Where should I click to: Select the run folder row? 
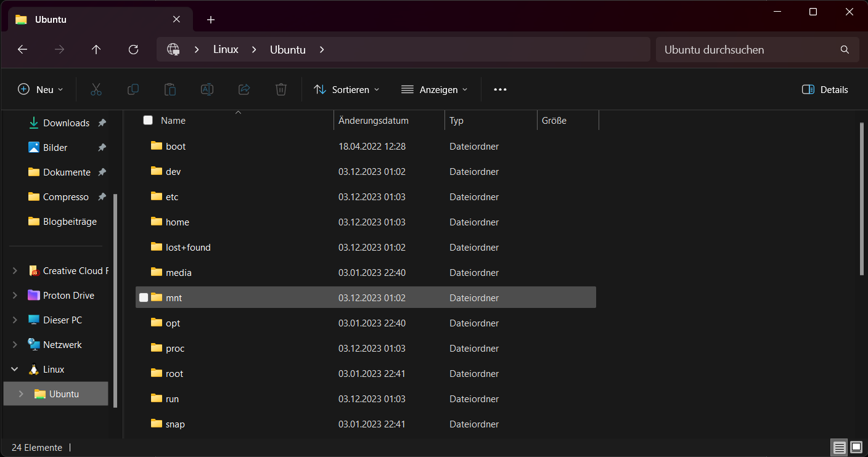(x=366, y=398)
